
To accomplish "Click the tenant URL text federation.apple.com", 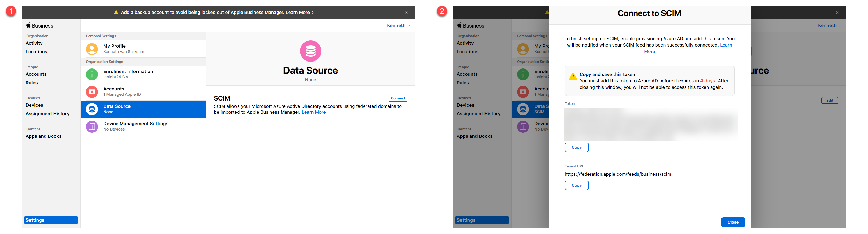I will (618, 174).
